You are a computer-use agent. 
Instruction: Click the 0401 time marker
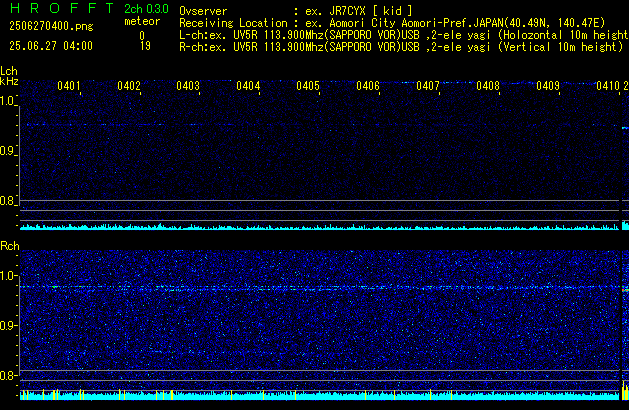(69, 86)
